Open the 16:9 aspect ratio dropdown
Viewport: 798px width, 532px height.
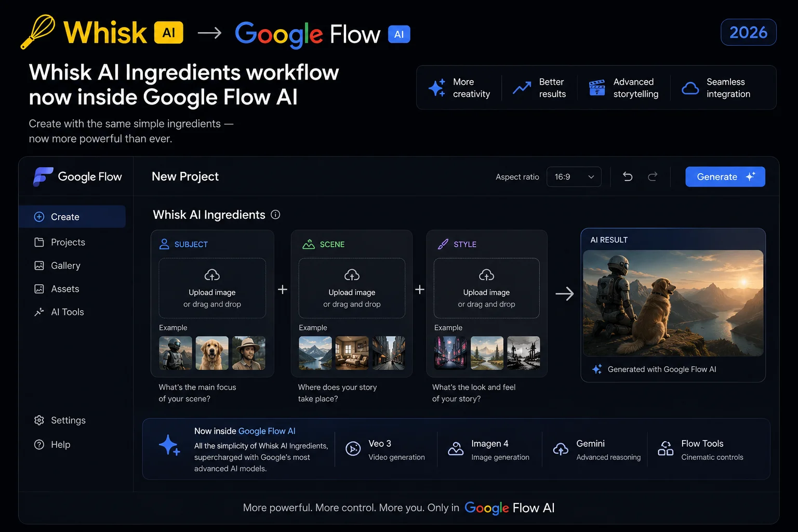click(x=574, y=177)
